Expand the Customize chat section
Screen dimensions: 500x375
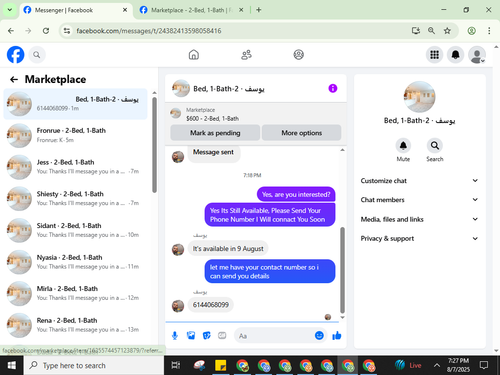point(419,181)
